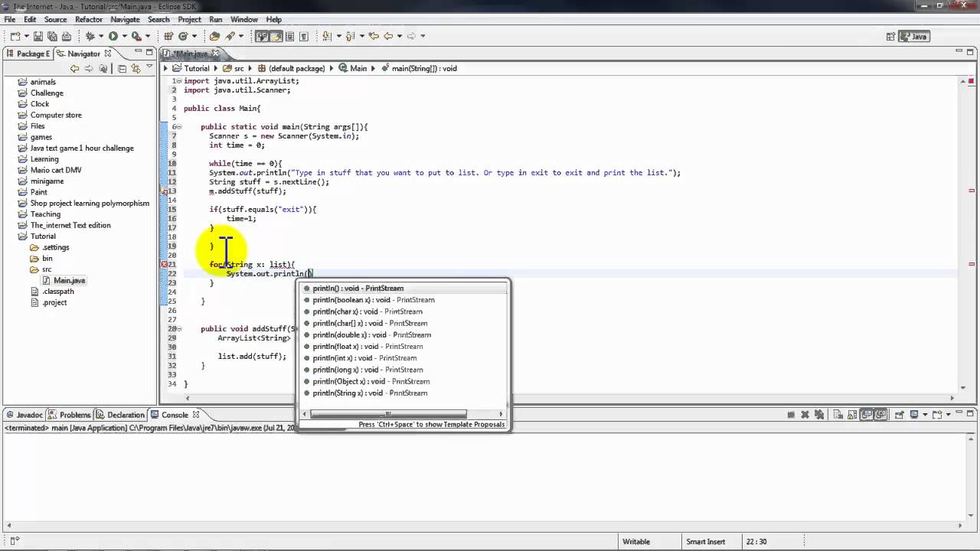The height and width of the screenshot is (551, 980).
Task: Toggle the Breadcrumb toolbar button
Action: point(262,36)
